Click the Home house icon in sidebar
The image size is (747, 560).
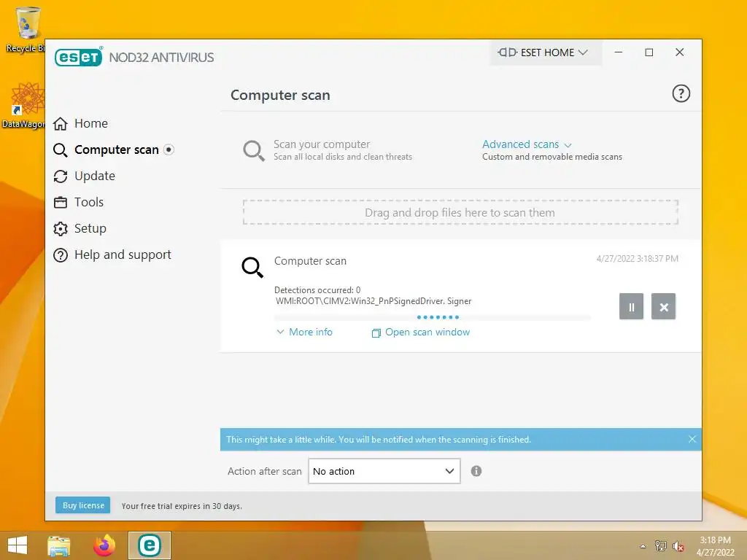tap(61, 124)
